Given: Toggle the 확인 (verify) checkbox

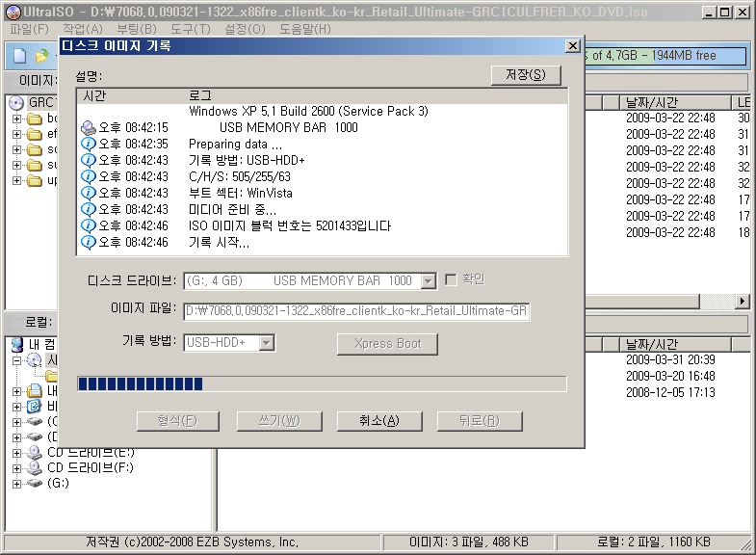Looking at the screenshot, I should (x=451, y=279).
